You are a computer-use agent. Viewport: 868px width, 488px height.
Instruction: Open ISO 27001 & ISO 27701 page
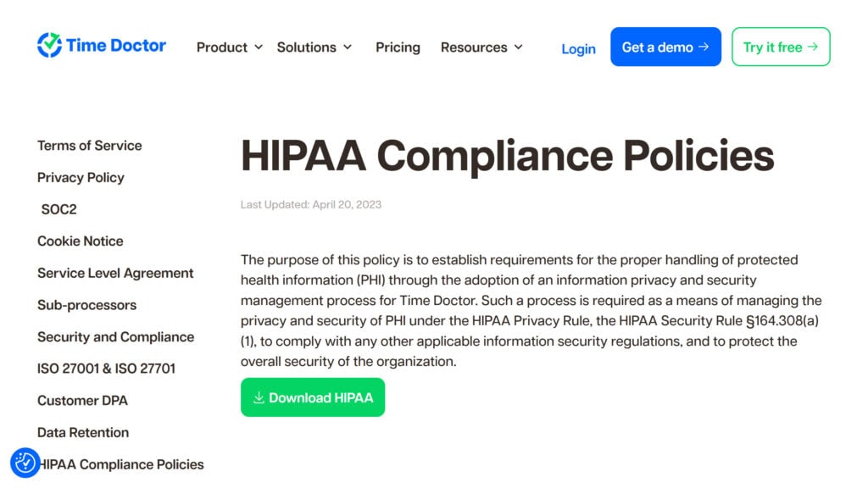click(106, 369)
